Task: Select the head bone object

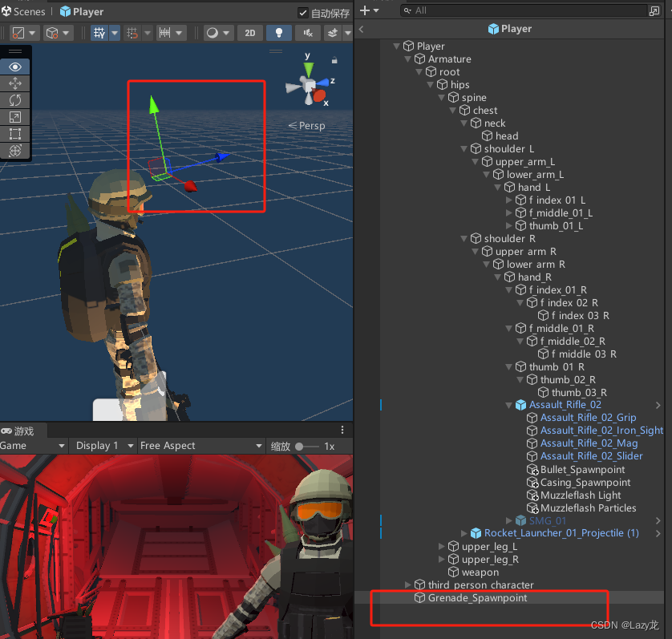Action: pos(507,135)
